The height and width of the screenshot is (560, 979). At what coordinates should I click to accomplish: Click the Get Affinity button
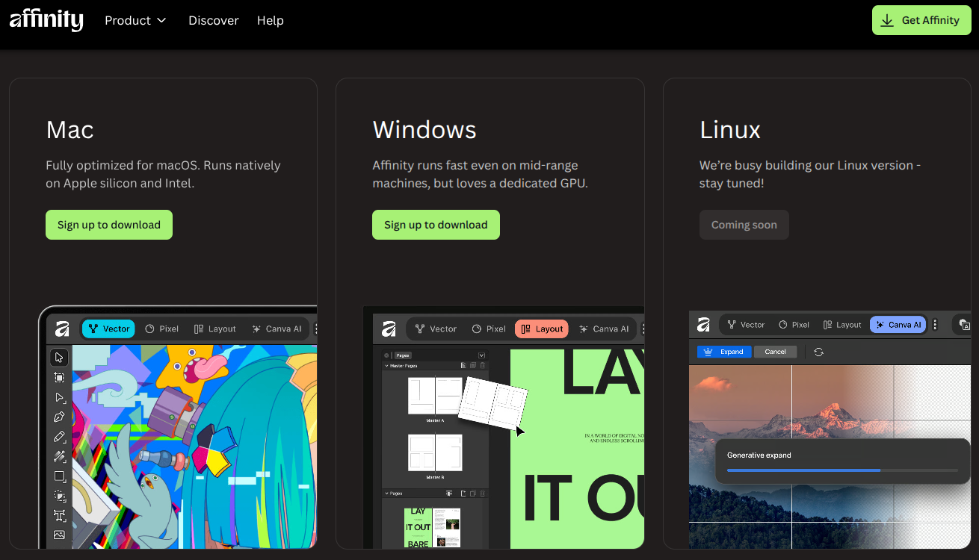(921, 20)
